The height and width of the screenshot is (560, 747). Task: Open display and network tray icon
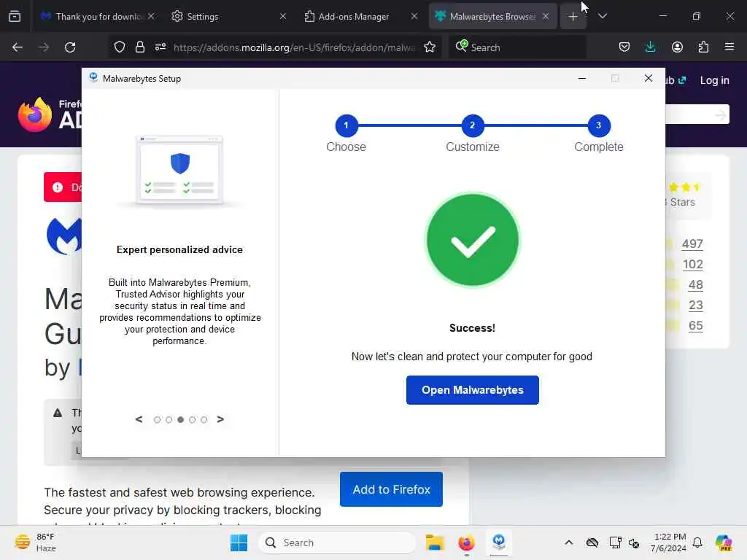tap(615, 542)
